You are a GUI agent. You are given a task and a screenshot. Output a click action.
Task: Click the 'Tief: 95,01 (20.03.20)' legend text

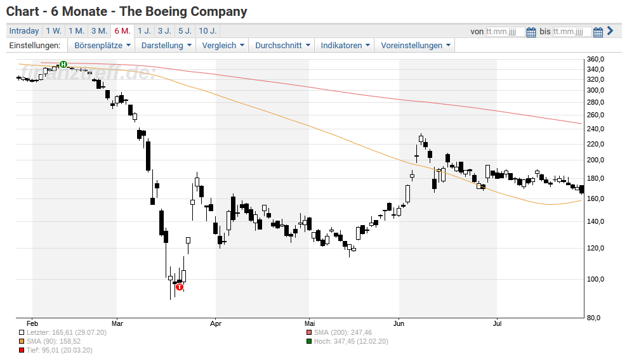click(60, 350)
